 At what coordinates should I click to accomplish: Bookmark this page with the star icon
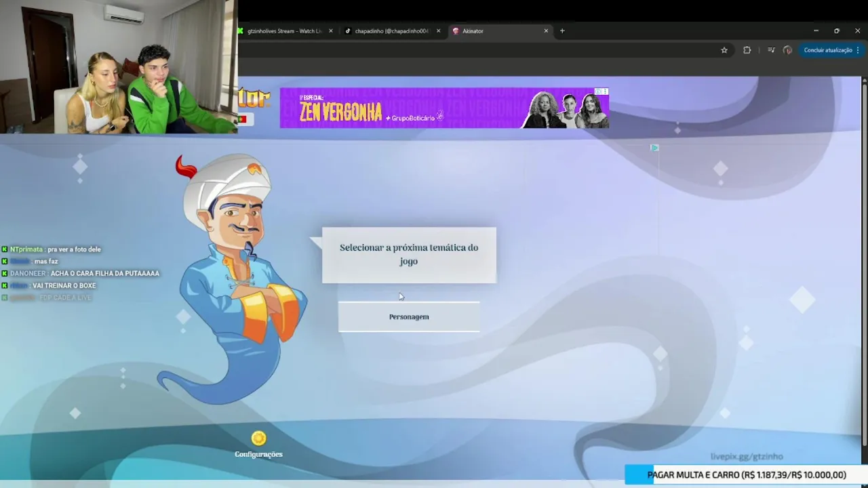tap(724, 50)
